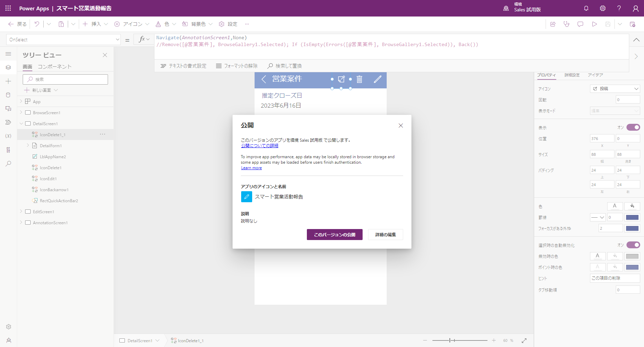Click the preview play icon
Screen dimensions: 644x347
pyautogui.click(x=594, y=24)
